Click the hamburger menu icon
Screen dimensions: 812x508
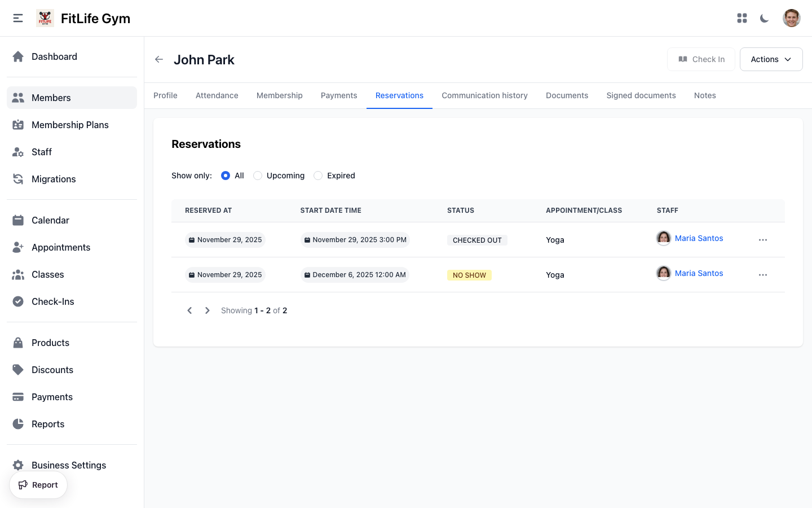(17, 17)
